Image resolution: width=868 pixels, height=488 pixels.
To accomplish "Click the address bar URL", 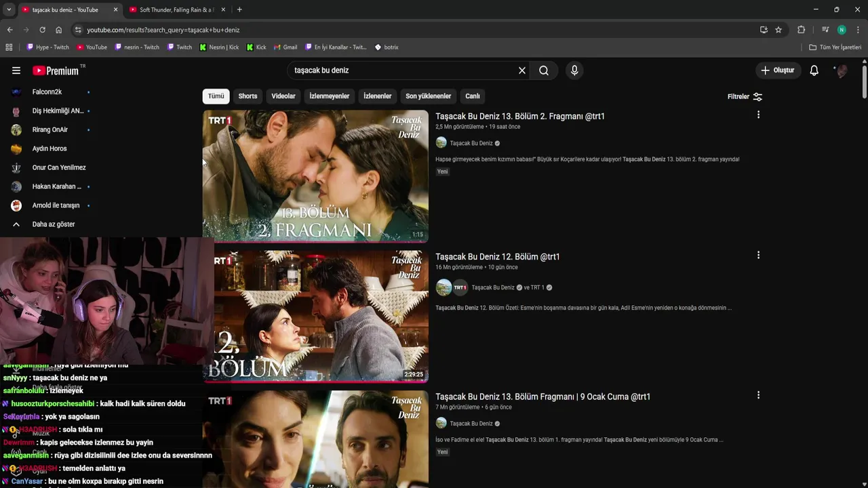I will click(163, 30).
